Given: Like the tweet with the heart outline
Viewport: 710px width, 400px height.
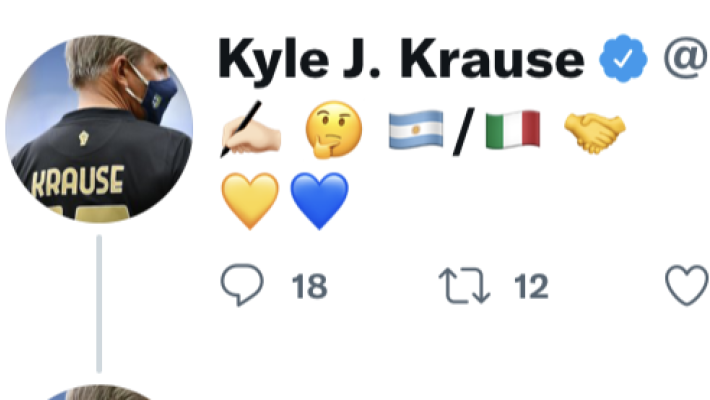Looking at the screenshot, I should [687, 287].
